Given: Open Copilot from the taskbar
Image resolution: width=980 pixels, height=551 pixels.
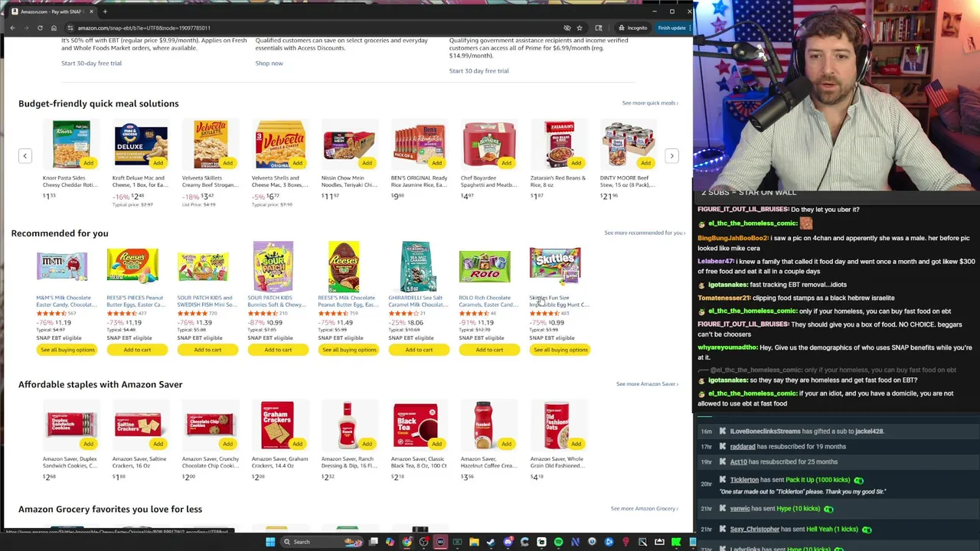Looking at the screenshot, I should click(390, 542).
